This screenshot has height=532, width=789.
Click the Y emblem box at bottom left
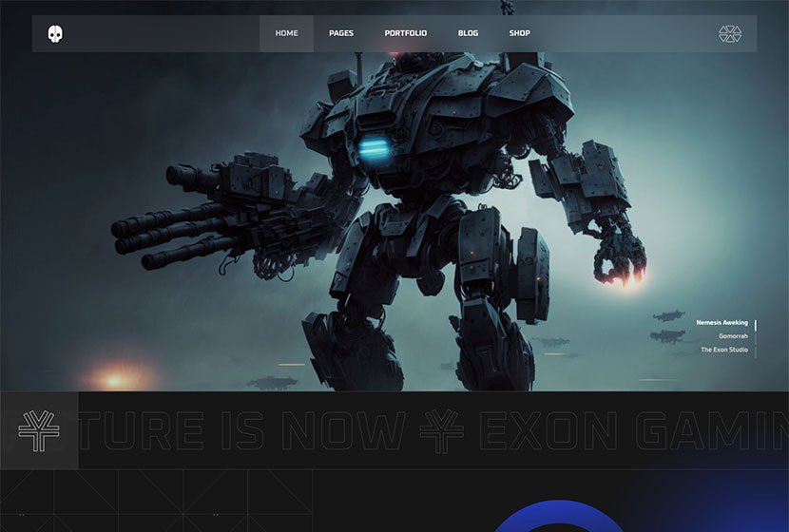[x=39, y=430]
